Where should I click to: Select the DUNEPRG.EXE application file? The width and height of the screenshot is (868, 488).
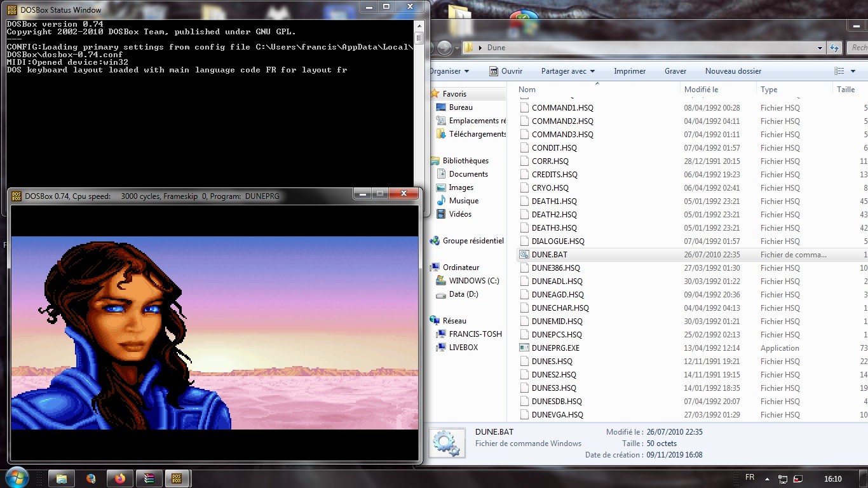click(691, 348)
